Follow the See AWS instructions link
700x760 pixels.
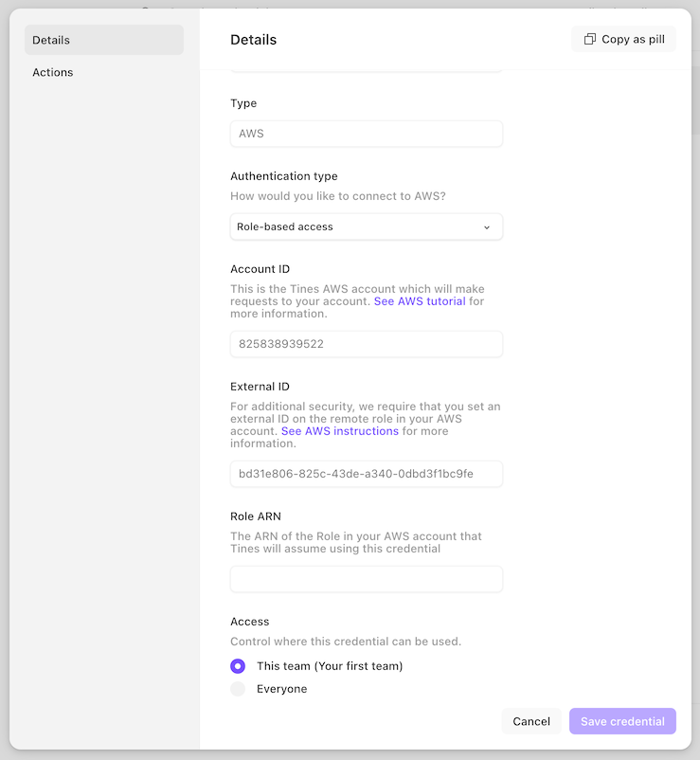(x=340, y=431)
